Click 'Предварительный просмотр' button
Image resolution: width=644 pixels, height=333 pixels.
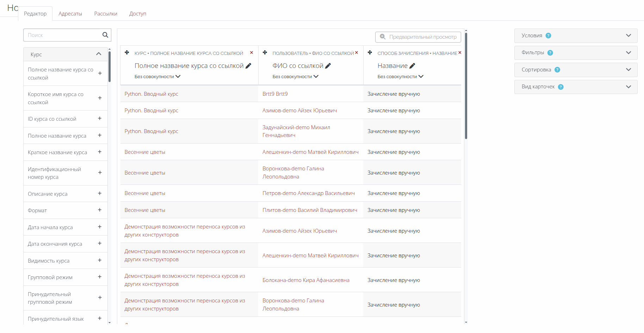418,37
